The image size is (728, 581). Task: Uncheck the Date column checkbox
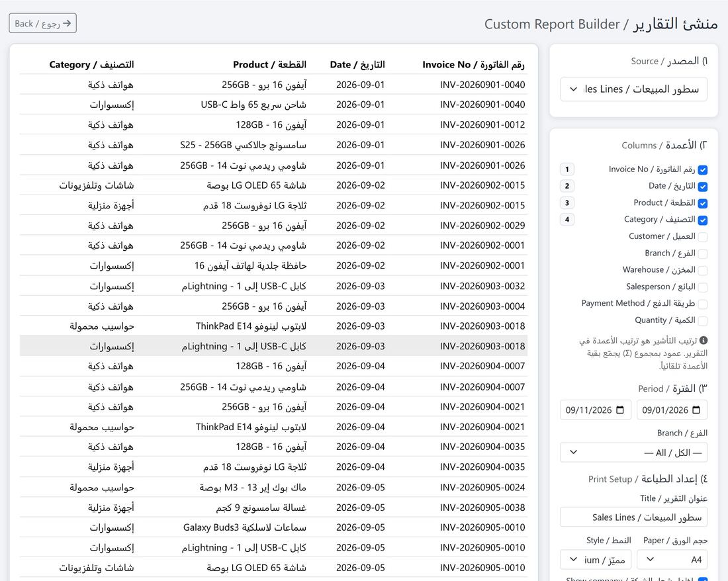click(702, 187)
